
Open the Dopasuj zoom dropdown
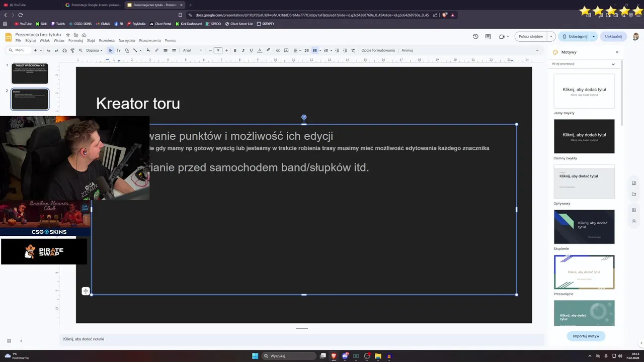click(x=94, y=50)
